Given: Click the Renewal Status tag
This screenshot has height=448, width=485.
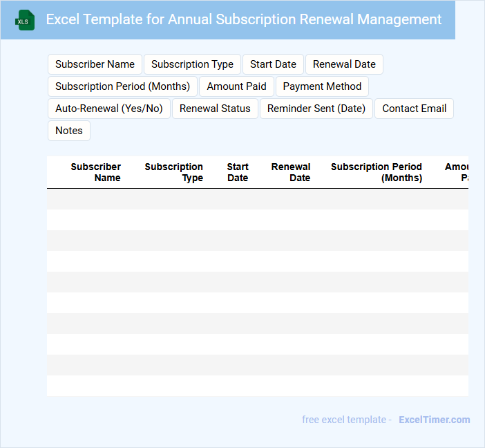Looking at the screenshot, I should (215, 109).
